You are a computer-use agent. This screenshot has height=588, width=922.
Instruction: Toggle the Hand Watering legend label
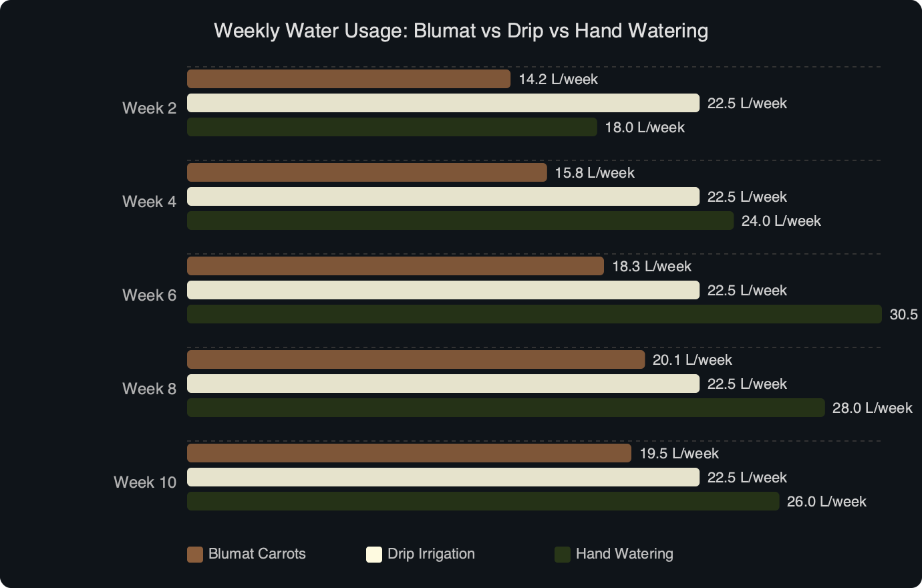[624, 554]
